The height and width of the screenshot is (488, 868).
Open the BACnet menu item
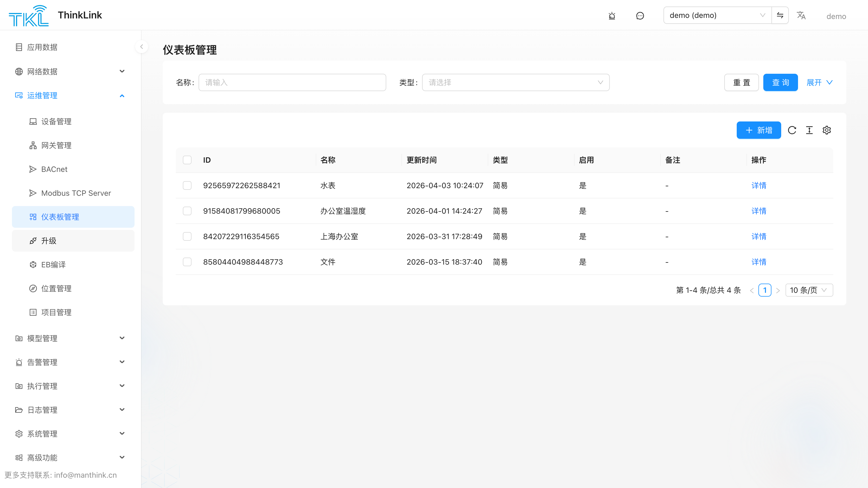(73, 169)
